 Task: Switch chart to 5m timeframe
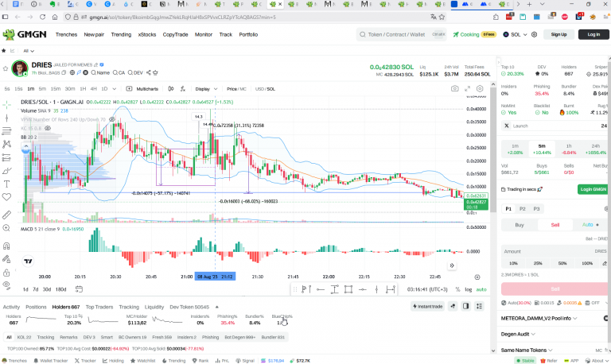point(42,89)
